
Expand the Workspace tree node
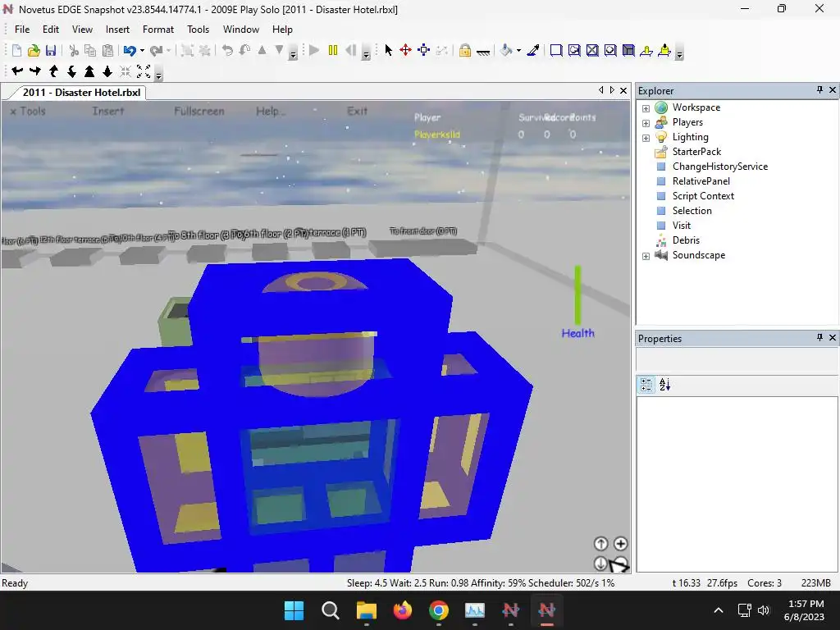(646, 108)
